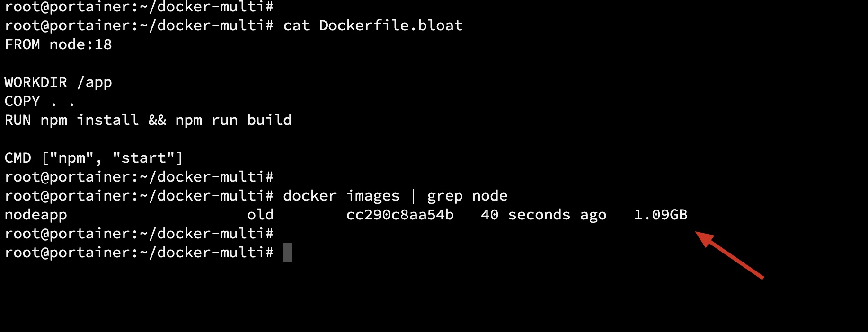Click the CMD npm start line
This screenshot has width=868, height=332.
pyautogui.click(x=94, y=158)
